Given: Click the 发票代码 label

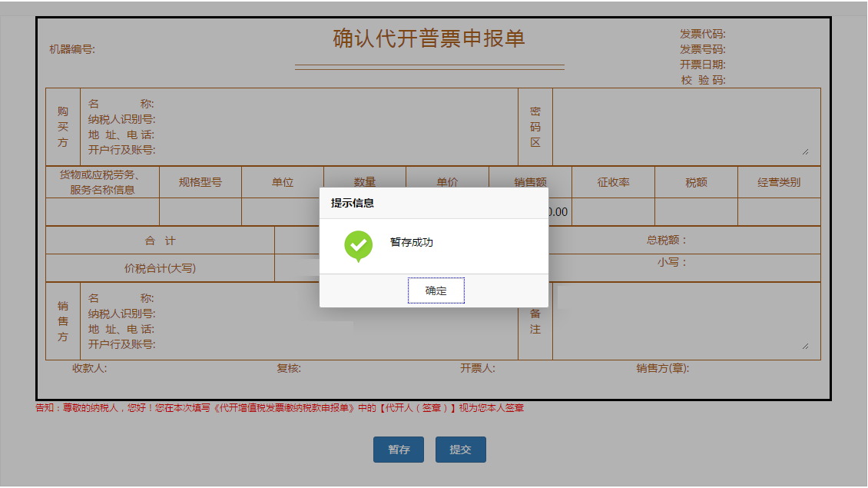Looking at the screenshot, I should pyautogui.click(x=703, y=34).
